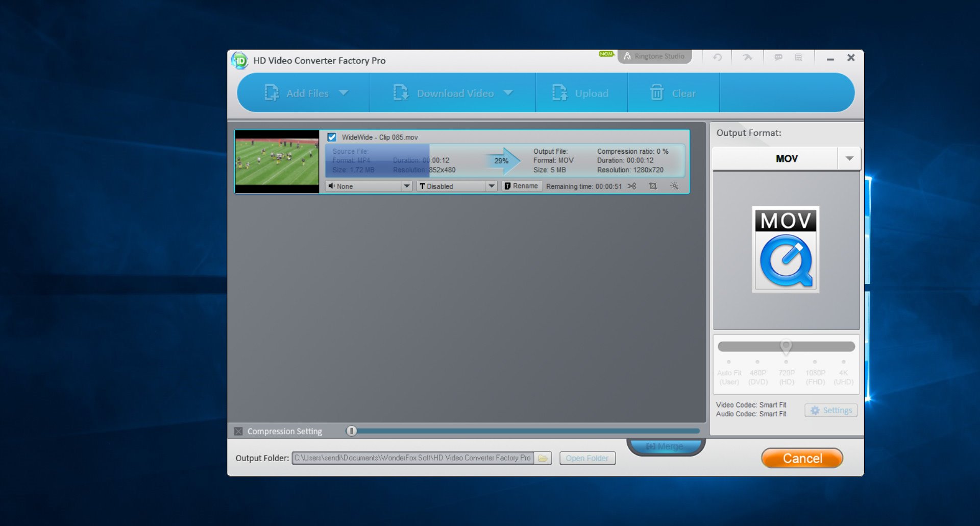
Task: Select Auto Fit (User) resolution
Action: [x=729, y=377]
